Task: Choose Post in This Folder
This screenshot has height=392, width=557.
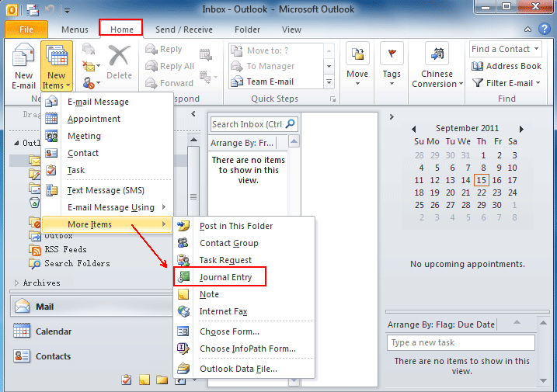Action: tap(244, 226)
